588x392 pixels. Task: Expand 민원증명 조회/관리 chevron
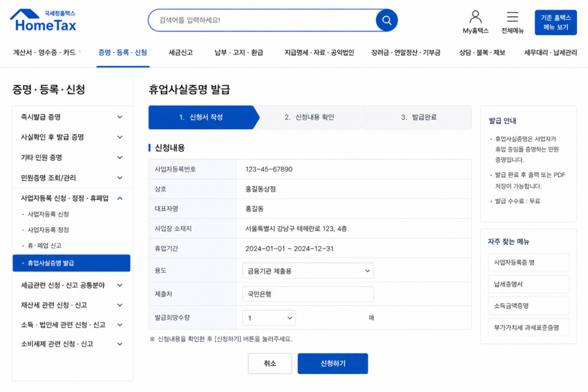pyautogui.click(x=119, y=178)
